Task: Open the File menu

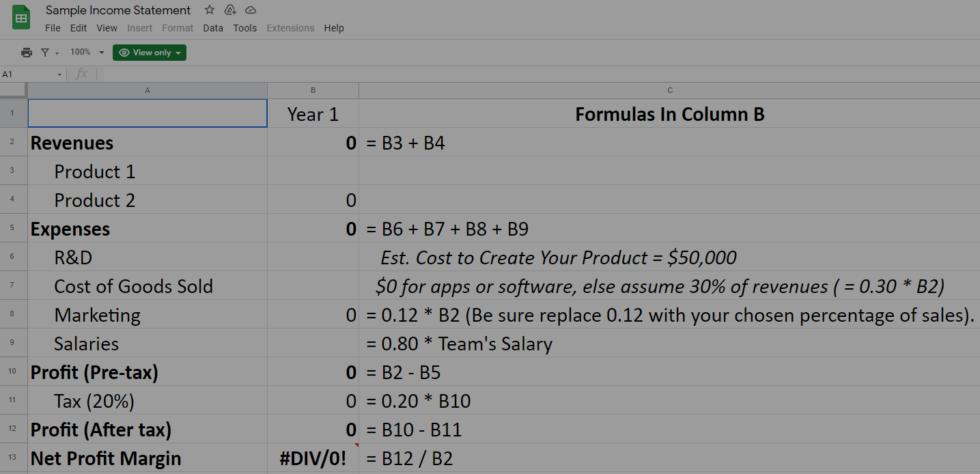Action: point(53,28)
